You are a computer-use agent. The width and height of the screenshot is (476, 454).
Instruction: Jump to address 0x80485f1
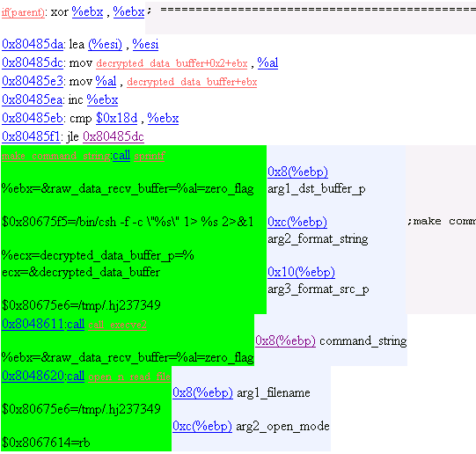(x=31, y=137)
